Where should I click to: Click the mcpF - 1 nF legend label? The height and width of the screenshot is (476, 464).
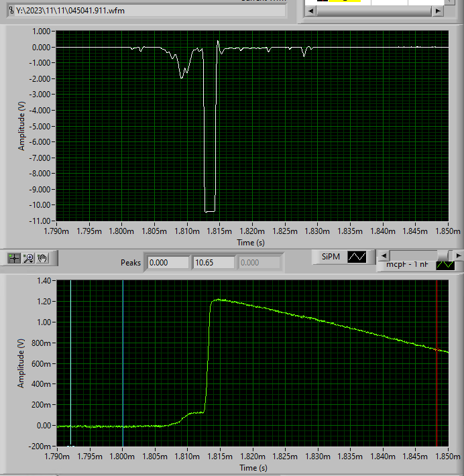tap(407, 264)
